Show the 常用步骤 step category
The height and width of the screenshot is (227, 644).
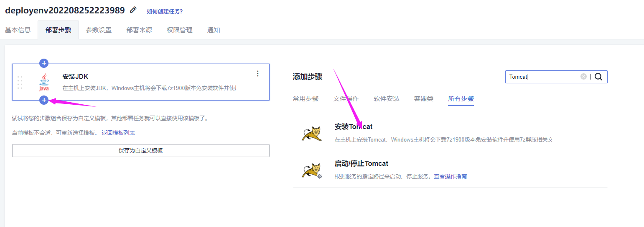pyautogui.click(x=306, y=99)
